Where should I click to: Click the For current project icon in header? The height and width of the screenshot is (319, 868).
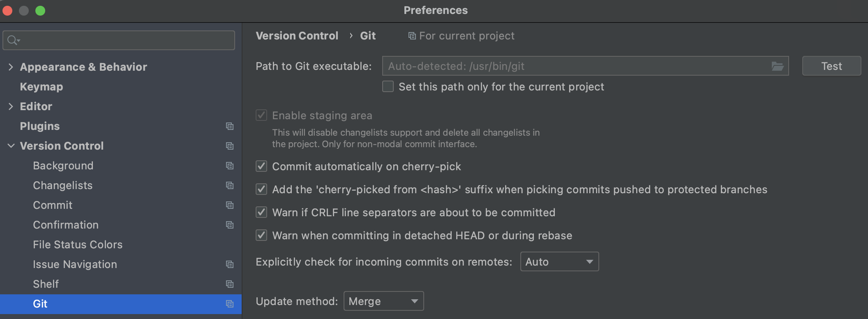[x=411, y=36]
